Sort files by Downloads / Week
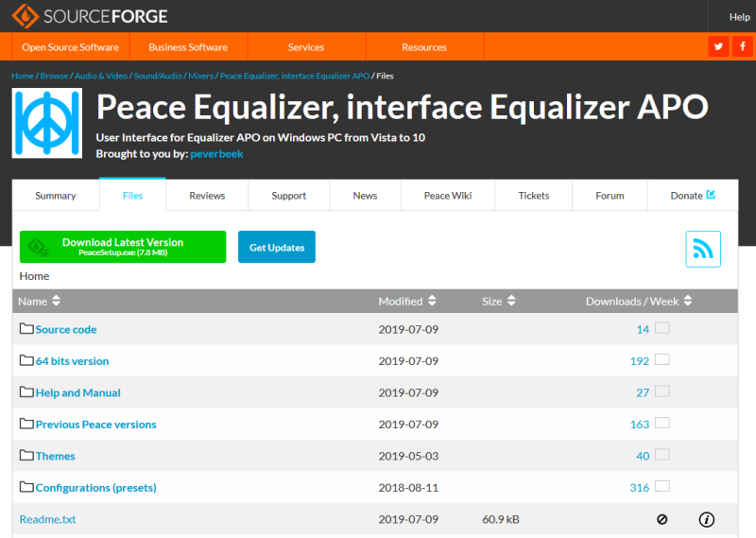This screenshot has height=538, width=756. pyautogui.click(x=639, y=301)
